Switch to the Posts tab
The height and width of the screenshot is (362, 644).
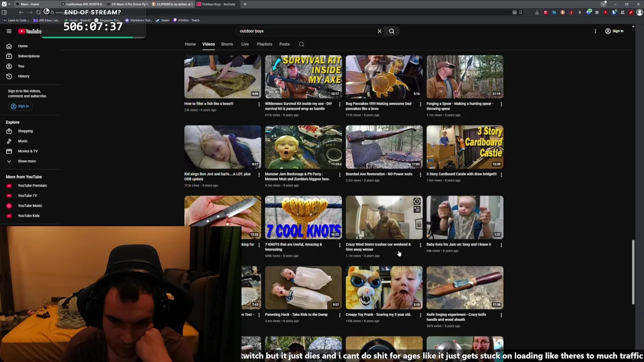(x=284, y=44)
